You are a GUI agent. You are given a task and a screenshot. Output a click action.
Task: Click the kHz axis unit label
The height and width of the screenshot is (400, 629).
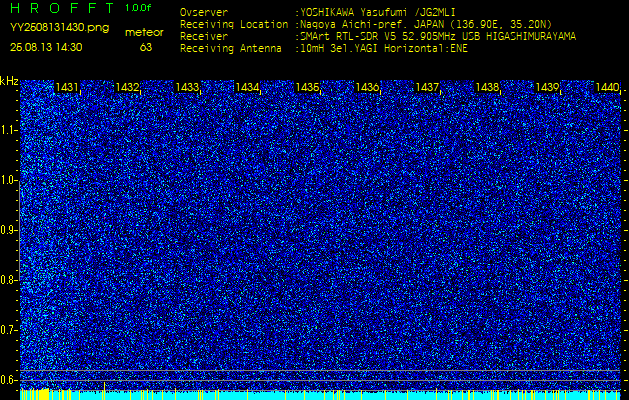click(x=9, y=81)
